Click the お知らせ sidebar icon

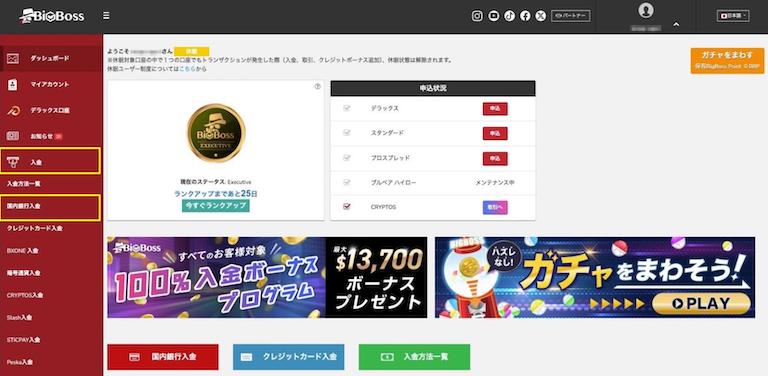(13, 136)
